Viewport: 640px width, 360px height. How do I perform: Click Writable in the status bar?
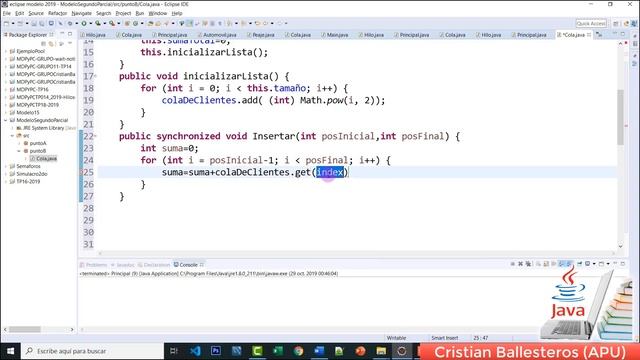click(396, 338)
